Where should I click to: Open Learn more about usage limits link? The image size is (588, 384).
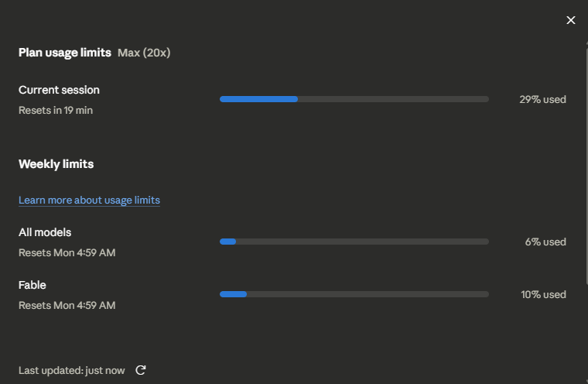[x=89, y=200]
